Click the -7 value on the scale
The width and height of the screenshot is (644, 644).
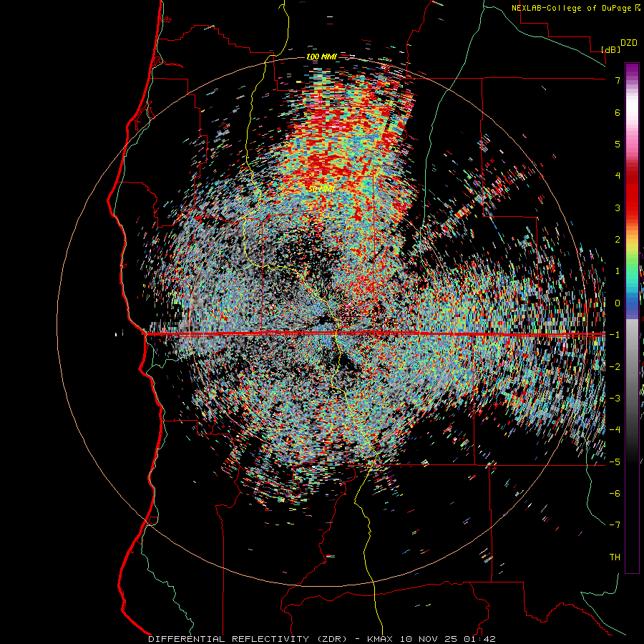point(615,525)
